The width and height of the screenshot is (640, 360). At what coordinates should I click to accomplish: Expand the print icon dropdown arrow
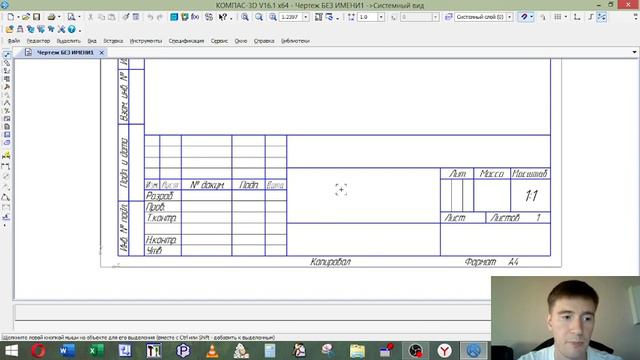click(59, 17)
